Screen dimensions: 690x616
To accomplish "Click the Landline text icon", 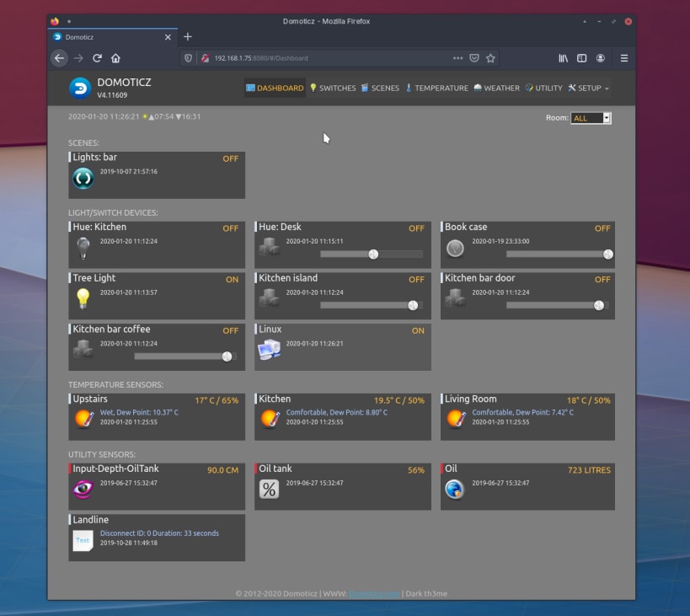I will (83, 540).
